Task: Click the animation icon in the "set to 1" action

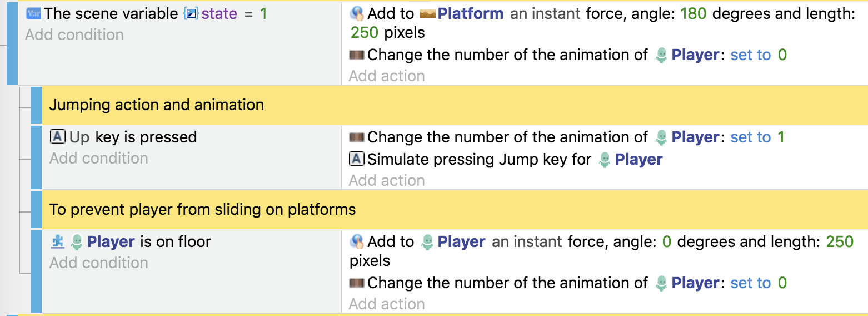Action: click(357, 137)
